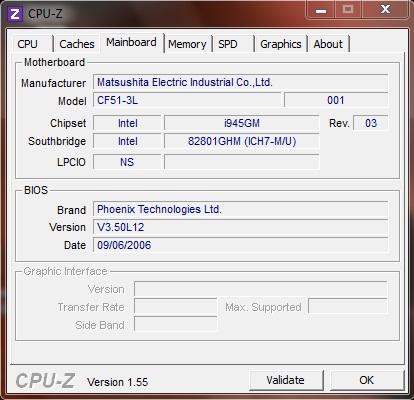Click the Manufacturer label
The image size is (414, 400).
coord(53,83)
